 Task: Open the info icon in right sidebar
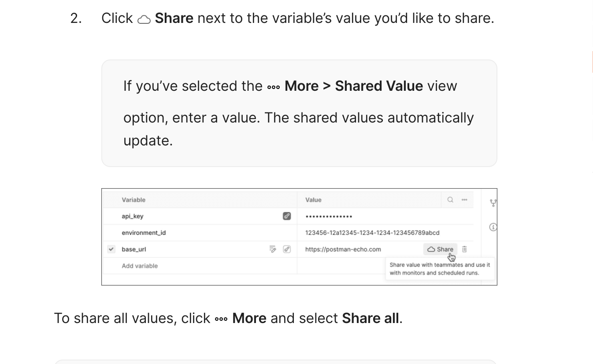493,227
